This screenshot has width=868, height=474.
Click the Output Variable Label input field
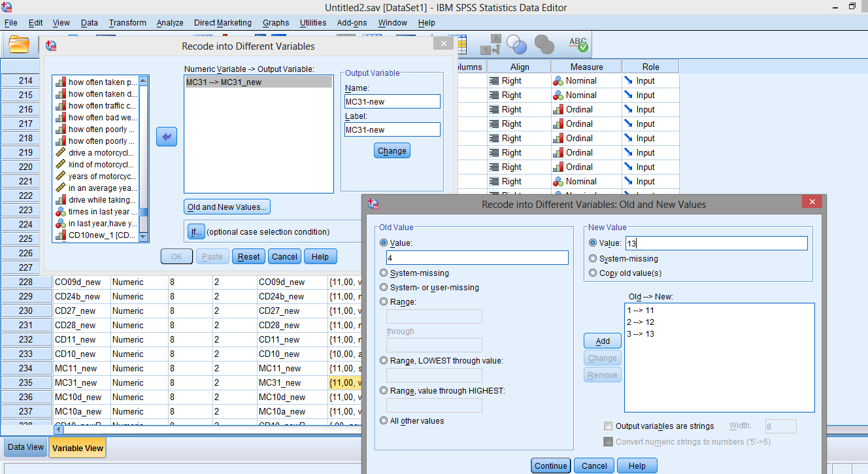(x=392, y=129)
